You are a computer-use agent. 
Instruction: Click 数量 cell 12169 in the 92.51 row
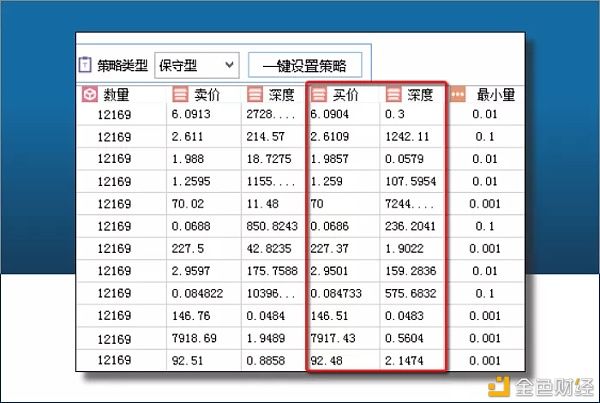[114, 360]
